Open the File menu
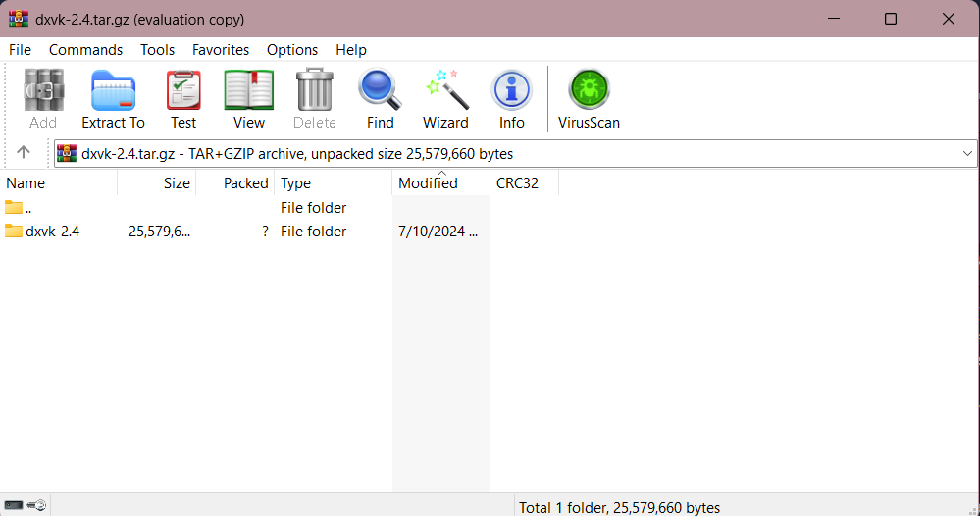Image resolution: width=980 pixels, height=516 pixels. [20, 49]
